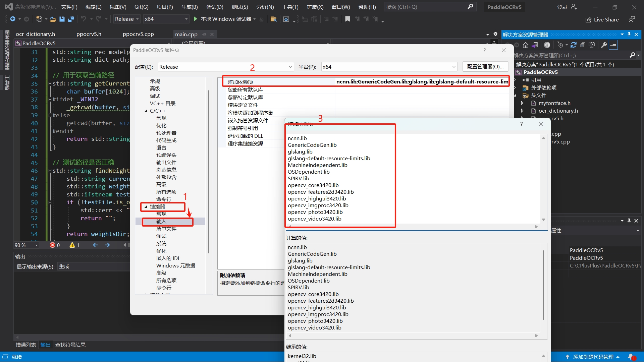Switch to the ppocrv5.cpp tab
This screenshot has width=644, height=362.
point(138,34)
